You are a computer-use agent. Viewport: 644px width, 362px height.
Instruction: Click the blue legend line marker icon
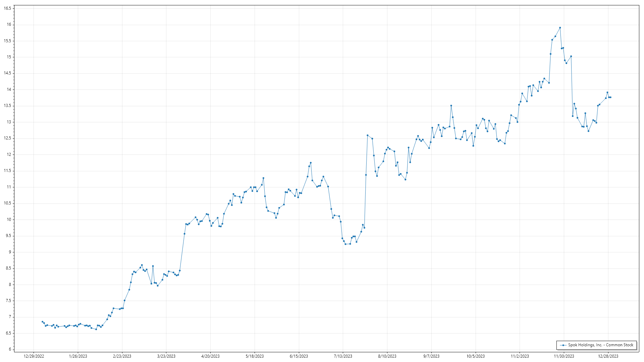point(563,345)
